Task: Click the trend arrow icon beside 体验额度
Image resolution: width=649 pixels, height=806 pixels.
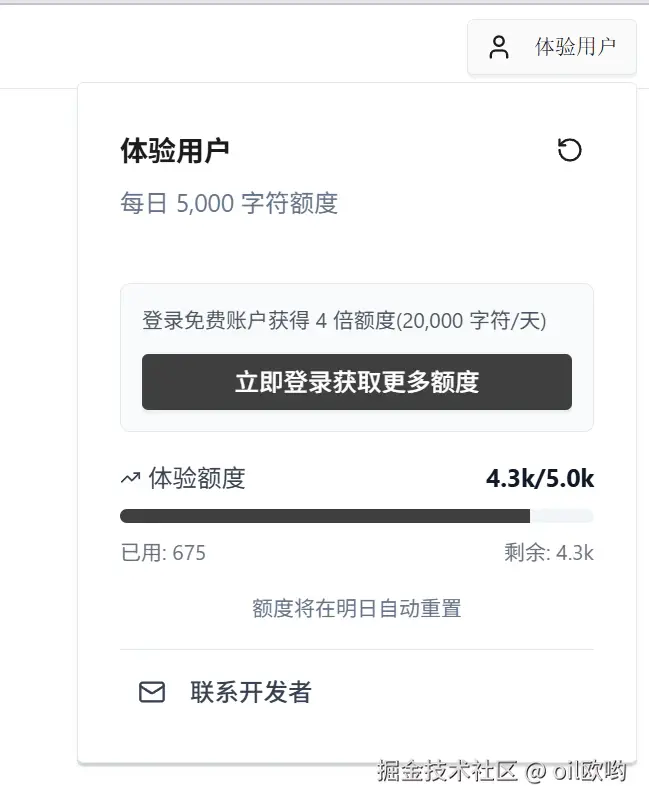Action: click(x=130, y=479)
